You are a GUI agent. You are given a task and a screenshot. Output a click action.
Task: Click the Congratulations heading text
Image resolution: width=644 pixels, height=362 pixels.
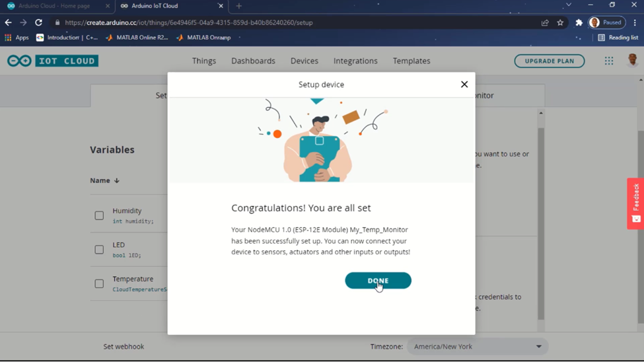[301, 208]
